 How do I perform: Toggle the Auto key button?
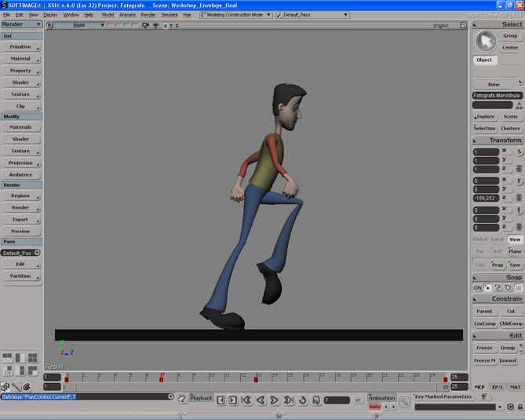pos(374,407)
